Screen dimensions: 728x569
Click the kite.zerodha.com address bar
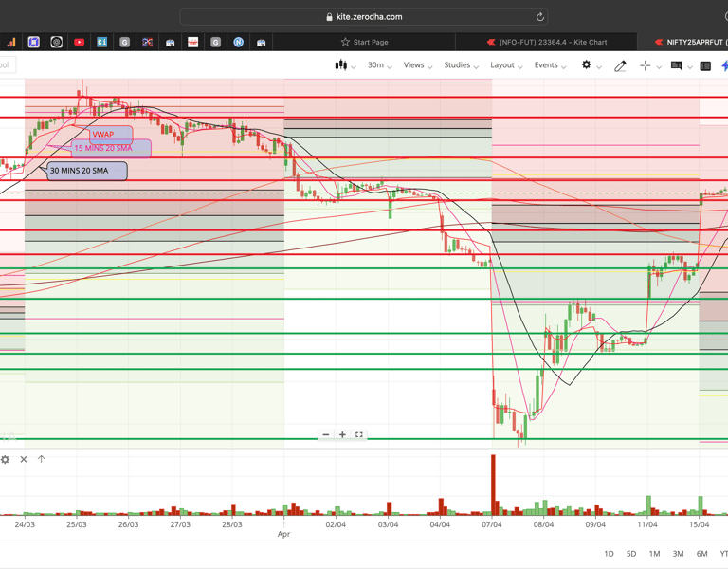point(364,17)
